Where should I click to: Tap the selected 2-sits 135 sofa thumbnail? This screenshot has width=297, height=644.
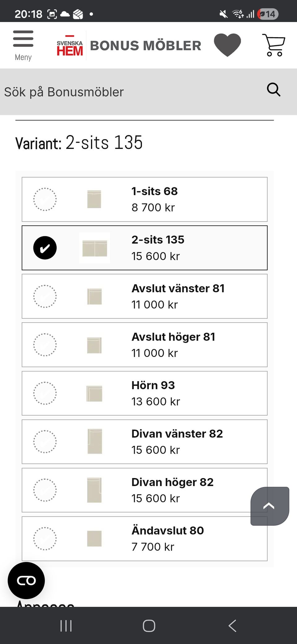95,248
